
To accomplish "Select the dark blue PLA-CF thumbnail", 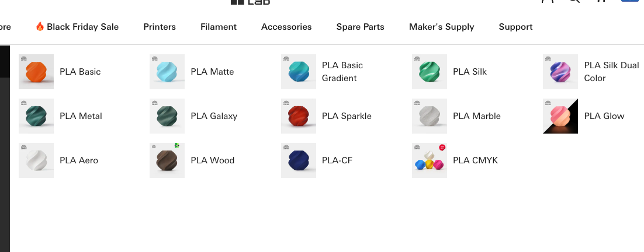I will point(299,160).
